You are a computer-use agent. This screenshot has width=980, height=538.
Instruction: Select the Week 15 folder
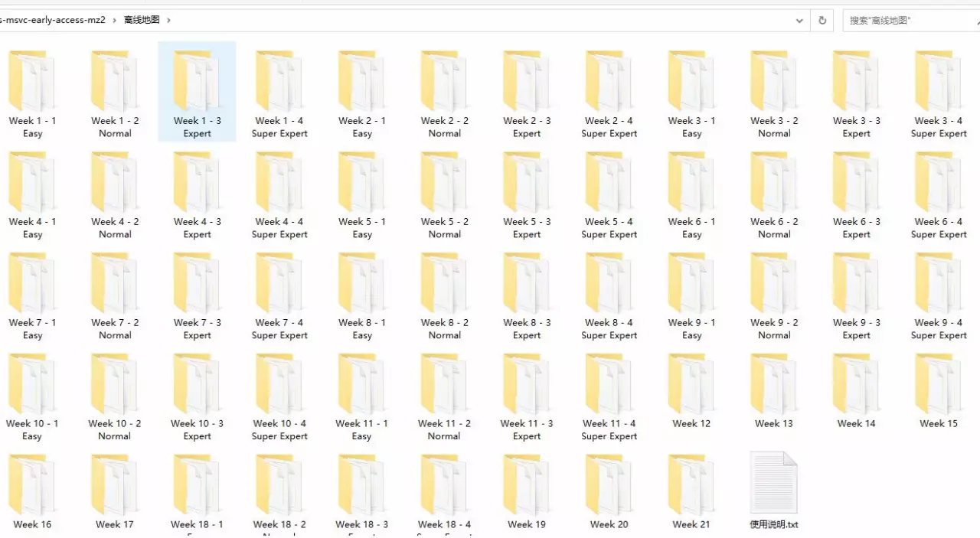939,392
